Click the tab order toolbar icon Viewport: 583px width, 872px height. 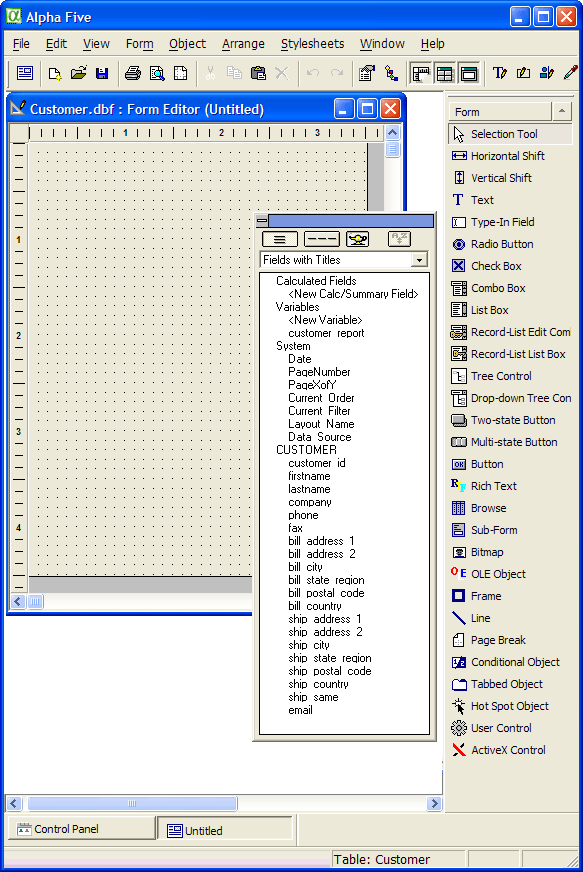pyautogui.click(x=391, y=73)
